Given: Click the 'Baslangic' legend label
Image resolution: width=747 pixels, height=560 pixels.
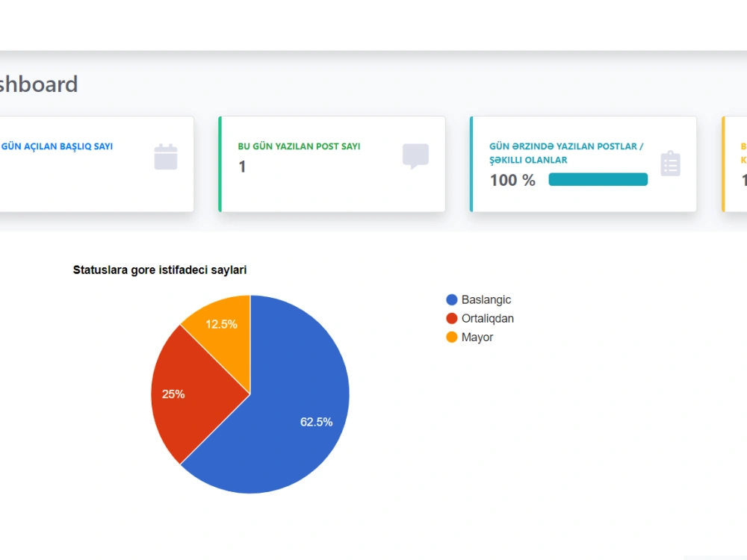Looking at the screenshot, I should 486,300.
